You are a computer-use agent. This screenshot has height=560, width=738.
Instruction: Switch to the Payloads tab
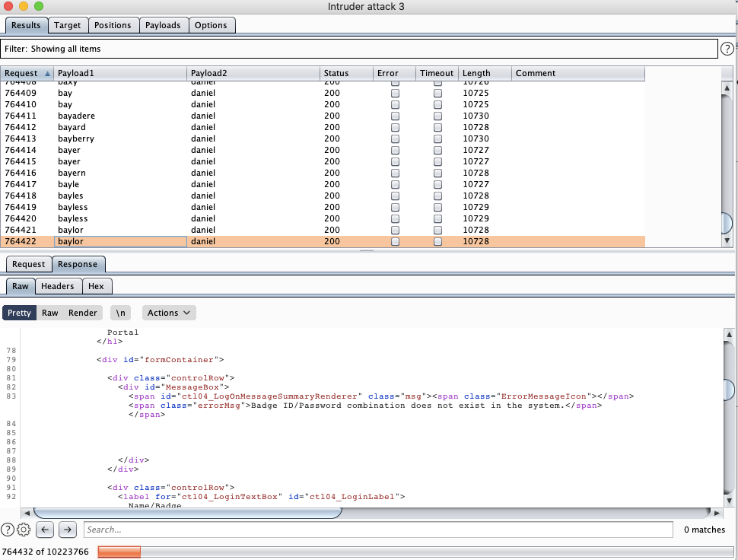click(x=164, y=25)
